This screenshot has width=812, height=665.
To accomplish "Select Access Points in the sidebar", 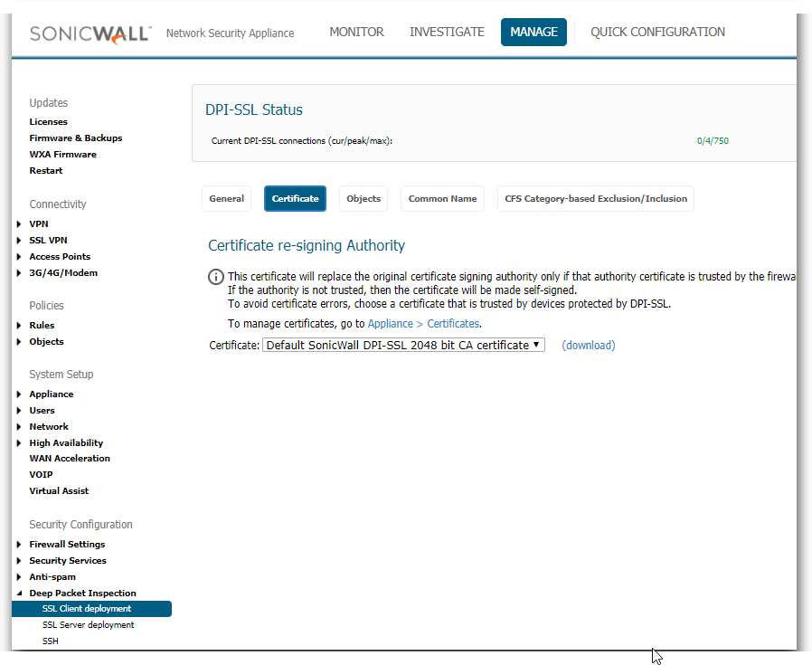I will click(x=60, y=257).
